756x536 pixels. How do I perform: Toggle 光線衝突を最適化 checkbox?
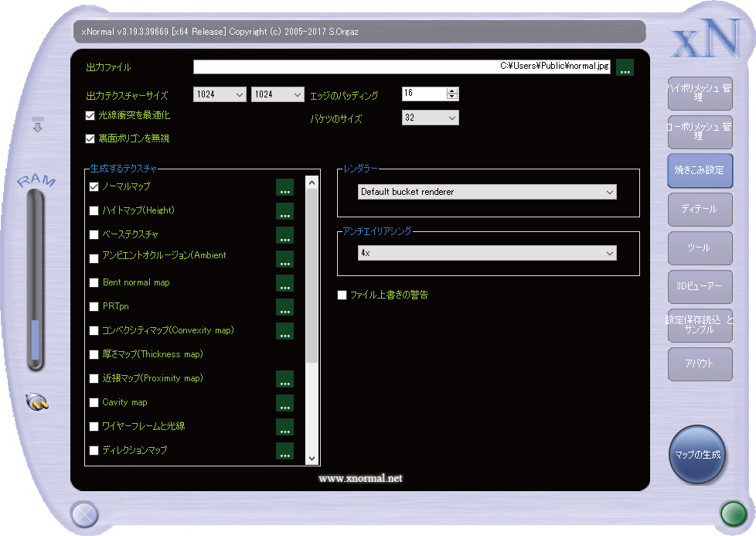90,116
